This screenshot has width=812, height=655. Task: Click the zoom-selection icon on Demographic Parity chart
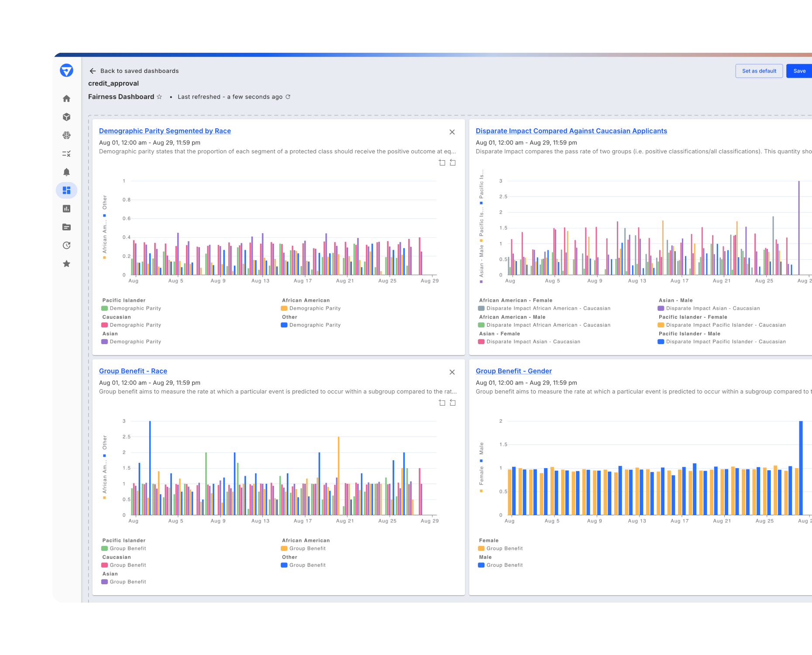(442, 162)
